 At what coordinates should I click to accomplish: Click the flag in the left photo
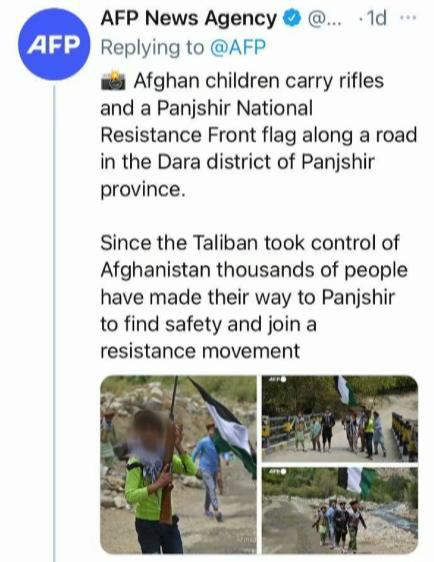[x=226, y=423]
